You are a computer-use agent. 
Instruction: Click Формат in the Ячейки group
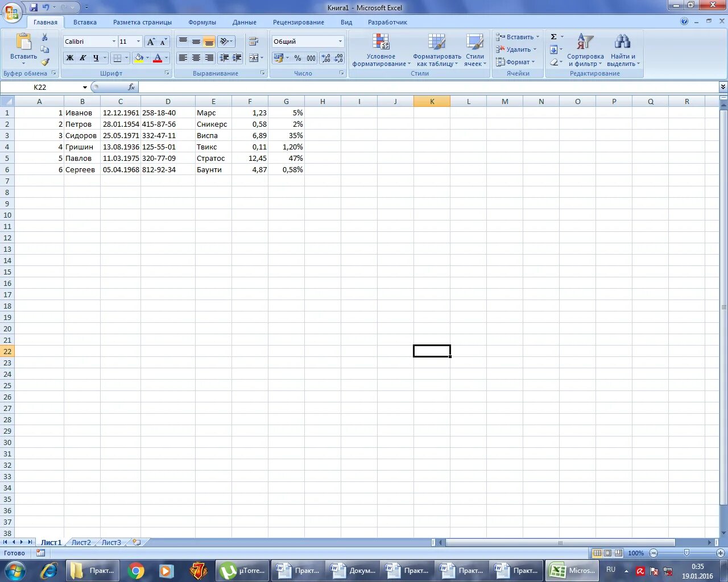tap(515, 62)
